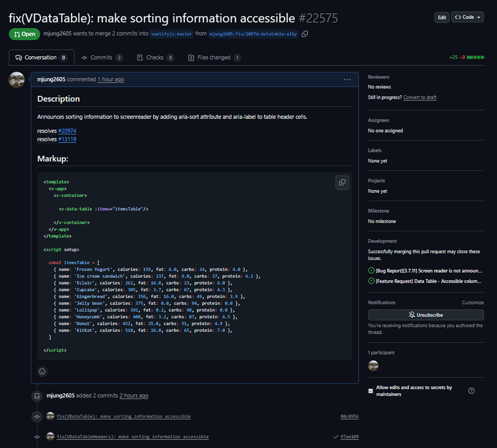Image resolution: width=497 pixels, height=448 pixels.
Task: Click the 'No milestone' text
Action: click(382, 221)
